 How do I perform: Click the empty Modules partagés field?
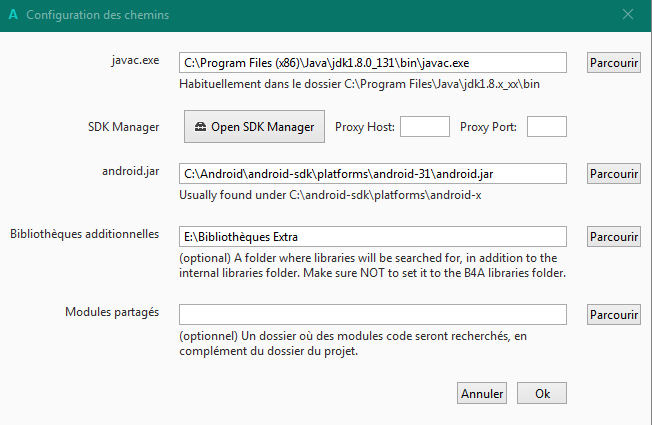[372, 314]
